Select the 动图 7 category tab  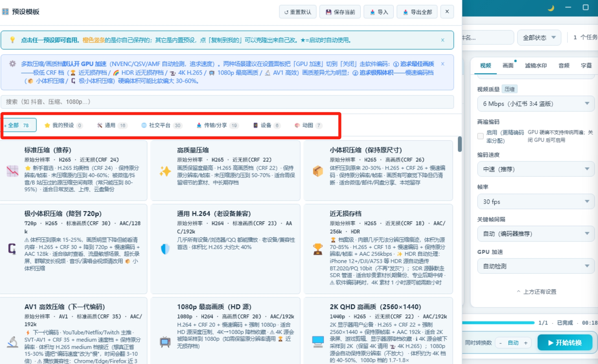(308, 125)
